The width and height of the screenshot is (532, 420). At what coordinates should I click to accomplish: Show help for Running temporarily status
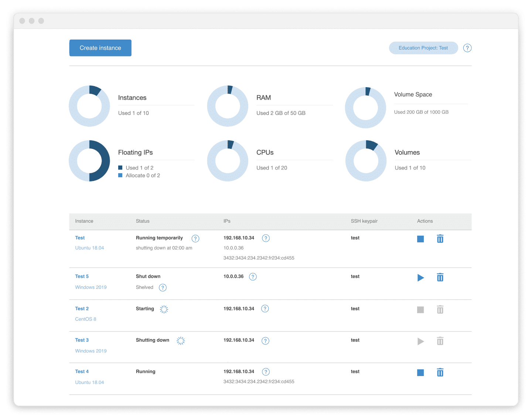point(195,239)
